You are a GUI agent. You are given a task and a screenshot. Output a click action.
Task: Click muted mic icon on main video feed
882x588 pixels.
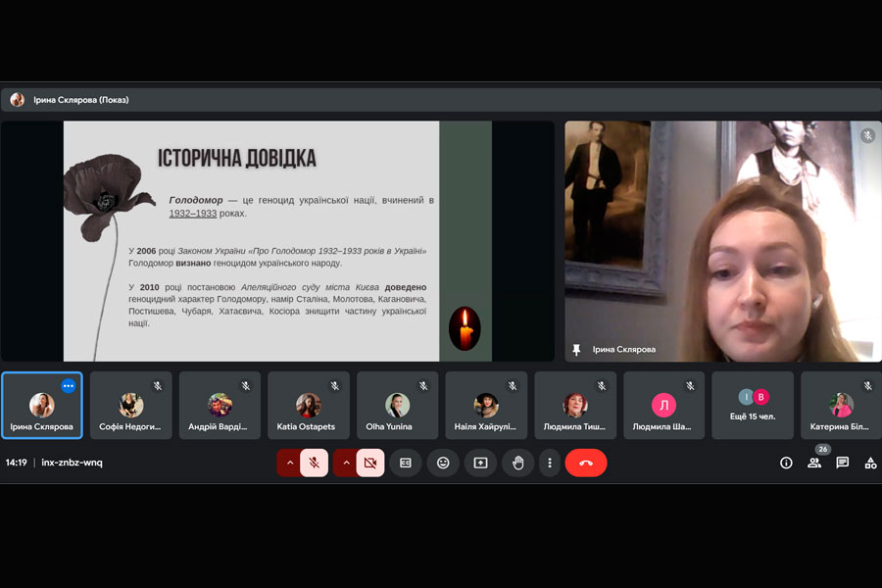[x=867, y=135]
